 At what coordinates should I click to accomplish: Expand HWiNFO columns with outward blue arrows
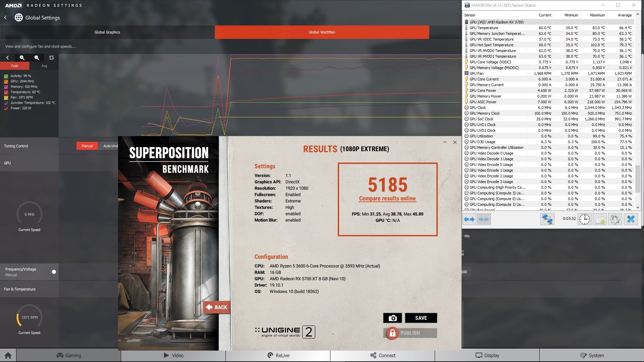469,219
